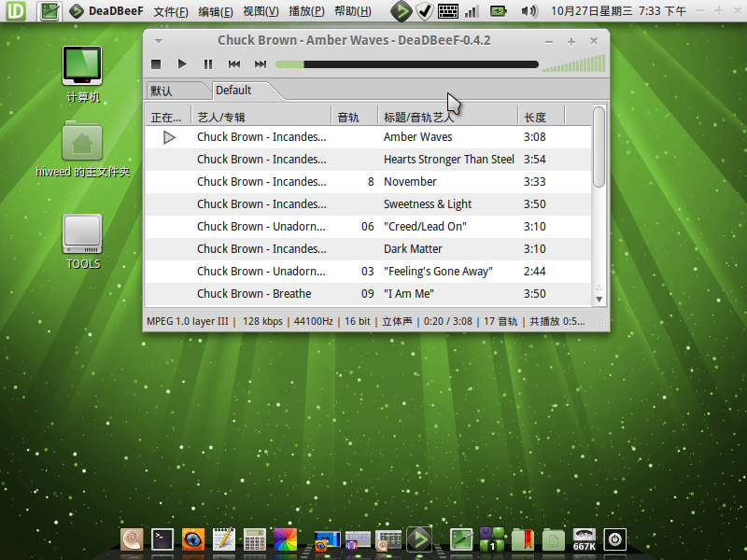Screen dimensions: 747x560
Task: Sort by 长度 column header
Action: point(542,117)
